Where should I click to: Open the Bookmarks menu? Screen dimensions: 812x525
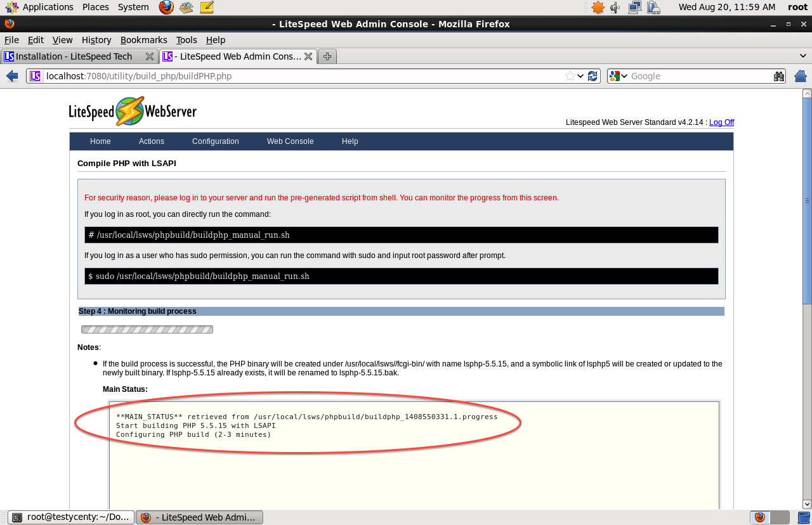(144, 40)
